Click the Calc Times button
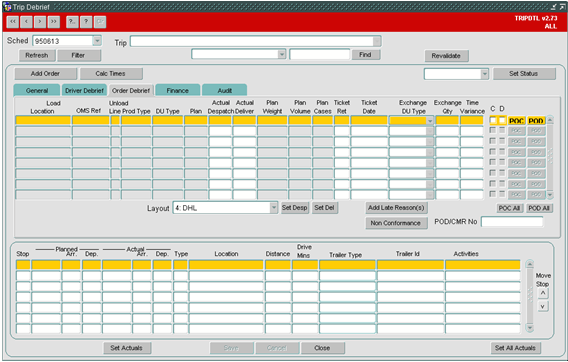The width and height of the screenshot is (568, 362). pyautogui.click(x=110, y=74)
